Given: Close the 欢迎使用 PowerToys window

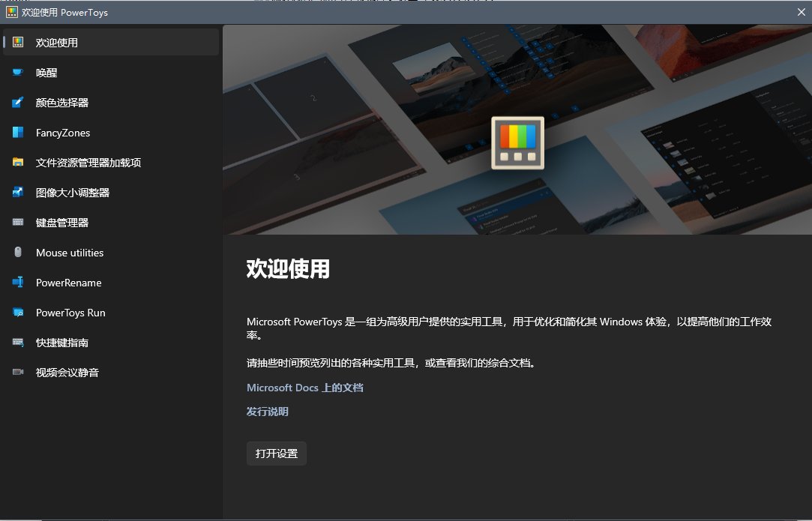Looking at the screenshot, I should pos(801,12).
